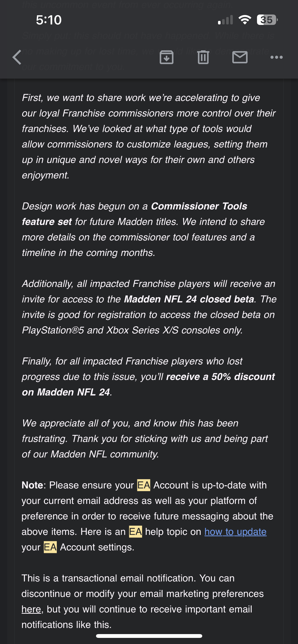Tap highlighted "EA" before "Account settings"
This screenshot has height=644, width=298.
(50, 547)
